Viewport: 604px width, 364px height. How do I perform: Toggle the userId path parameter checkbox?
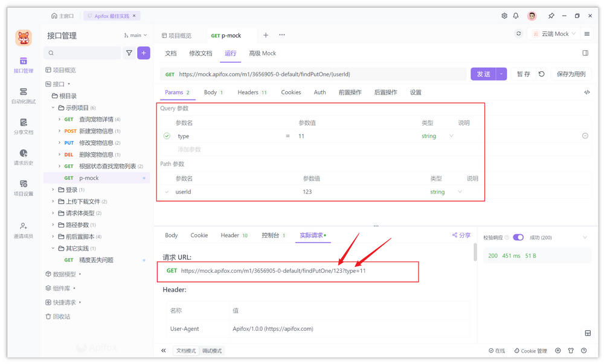[167, 192]
